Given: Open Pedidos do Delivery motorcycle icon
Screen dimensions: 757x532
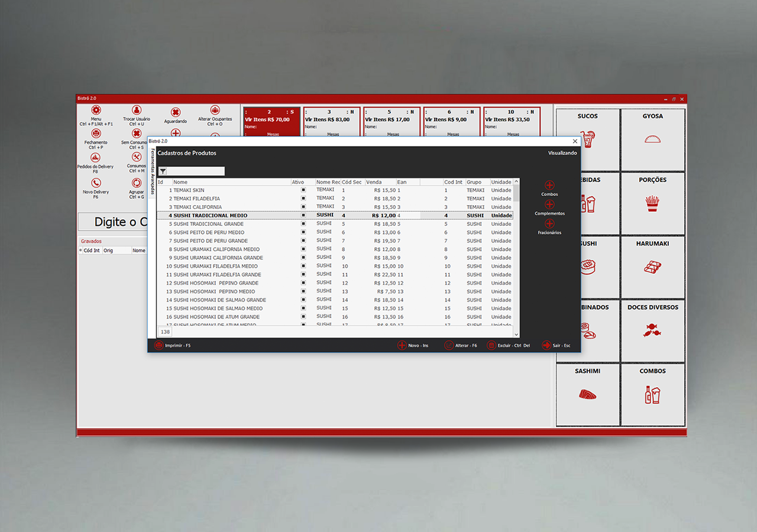Looking at the screenshot, I should click(x=95, y=158).
